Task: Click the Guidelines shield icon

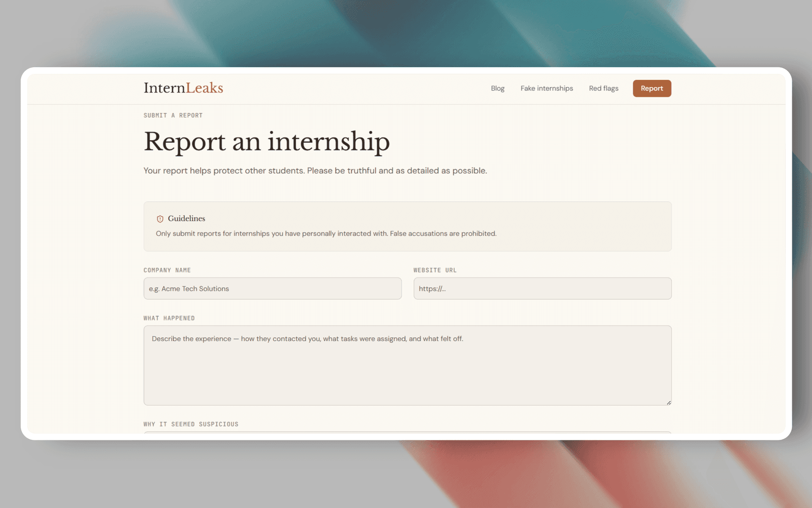Action: [160, 219]
